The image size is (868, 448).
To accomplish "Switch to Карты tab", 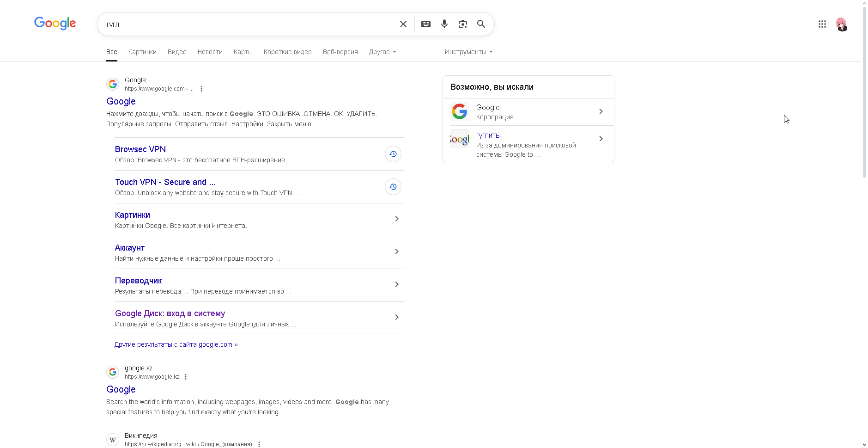I will [243, 52].
